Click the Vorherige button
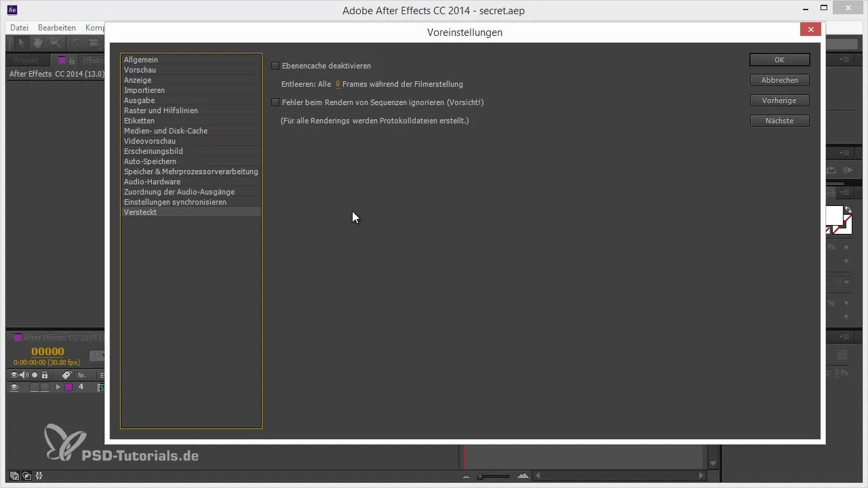This screenshot has width=868, height=488. 779,100
